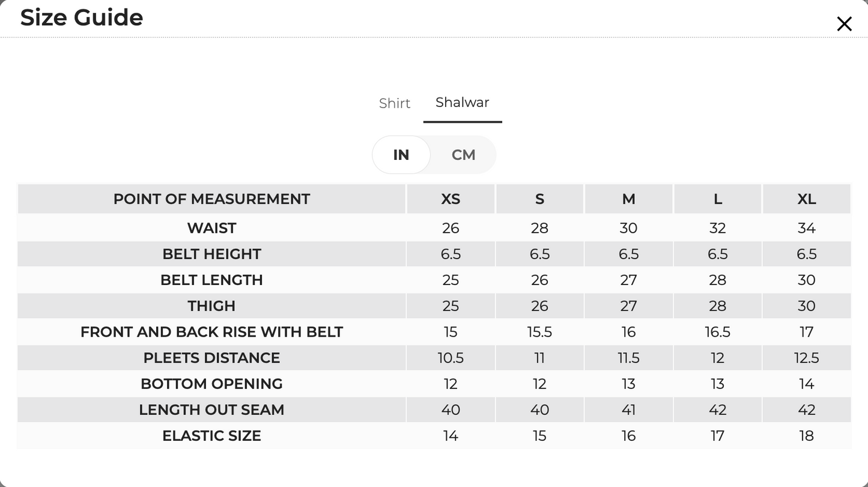
Task: Click the WAIST row label
Action: (x=211, y=228)
